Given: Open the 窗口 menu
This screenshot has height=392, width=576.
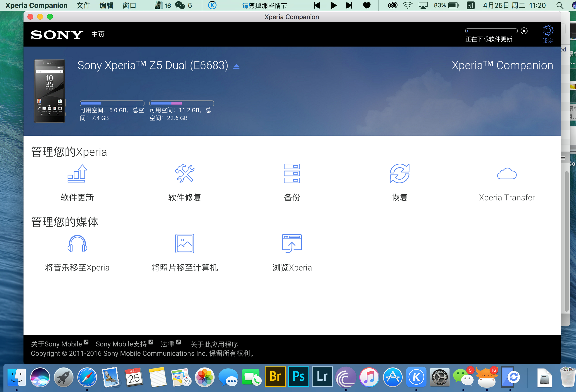Looking at the screenshot, I should tap(129, 5).
